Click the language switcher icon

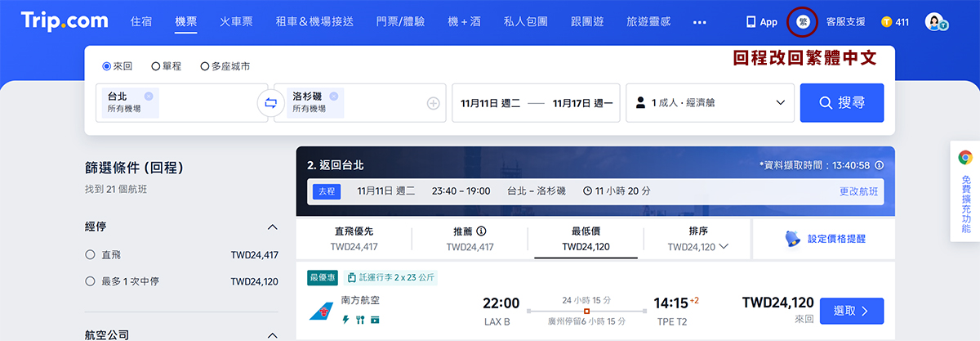click(802, 22)
